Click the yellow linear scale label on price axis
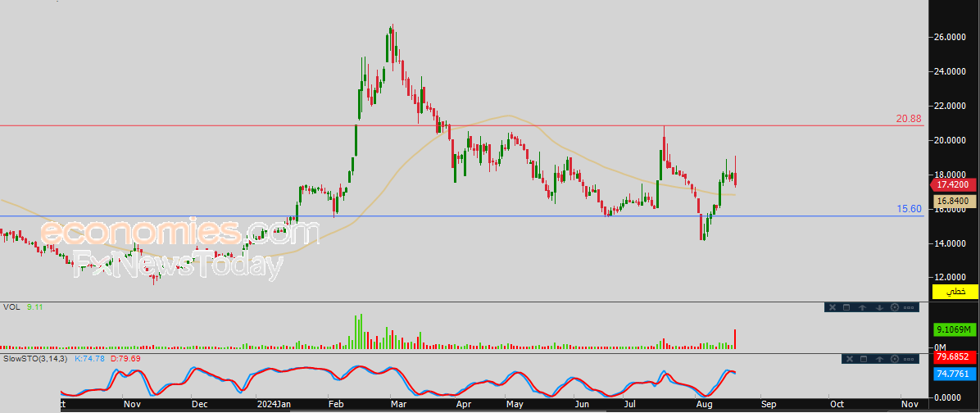 (x=955, y=292)
